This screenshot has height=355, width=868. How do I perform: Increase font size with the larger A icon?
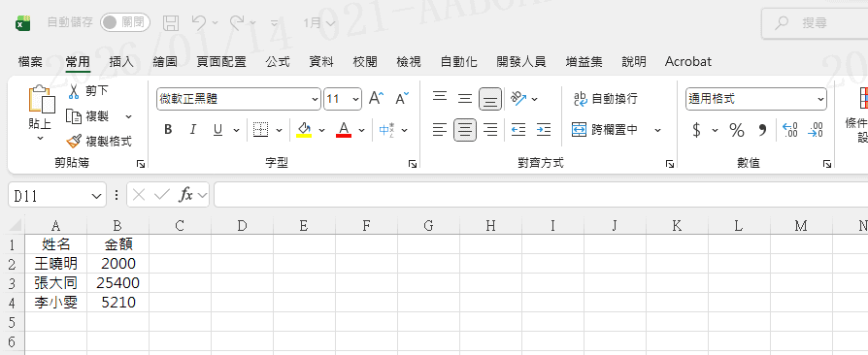coord(376,98)
